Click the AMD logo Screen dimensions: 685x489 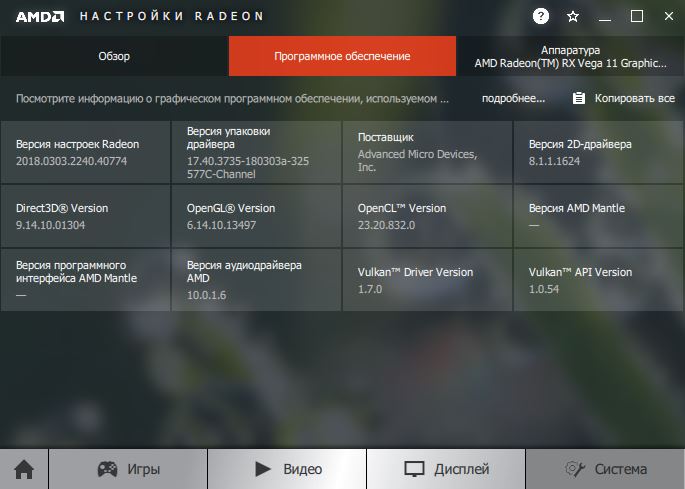(40, 17)
